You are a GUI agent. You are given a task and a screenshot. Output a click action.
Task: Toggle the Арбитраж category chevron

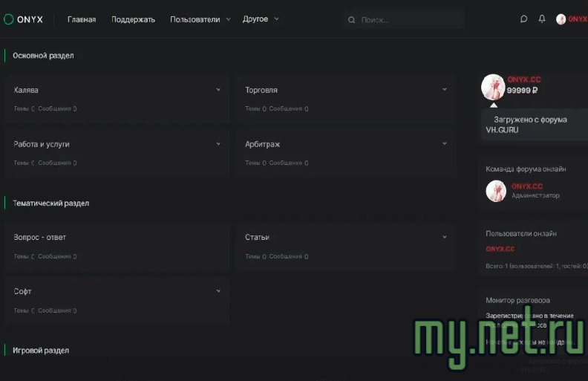point(445,144)
